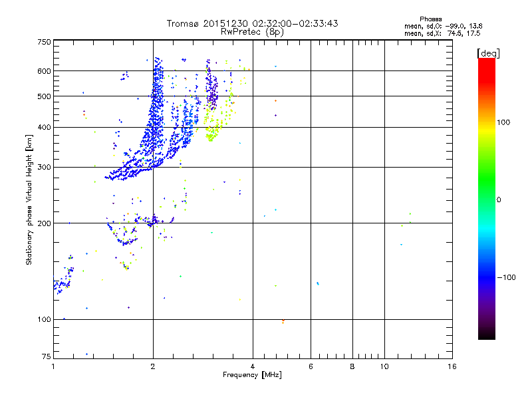Viewport: 532px width, 399px height.
Task: Click colorbar tick label '0'
Action: [x=499, y=200]
